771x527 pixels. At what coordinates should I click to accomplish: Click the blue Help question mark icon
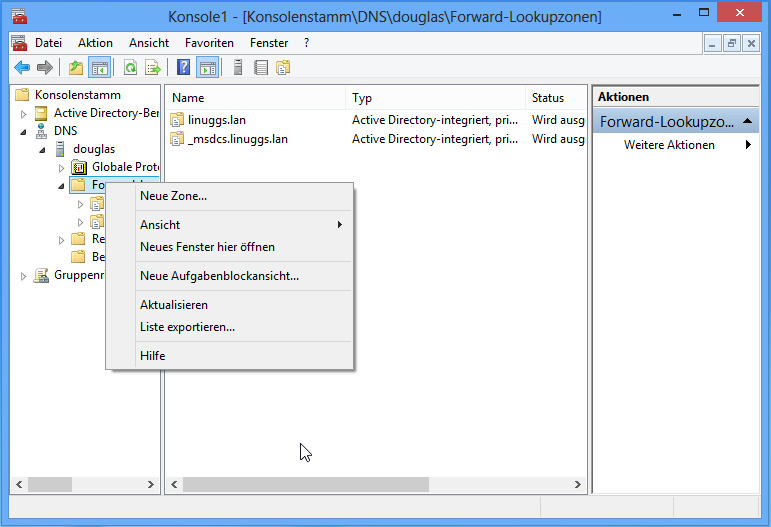[x=184, y=68]
